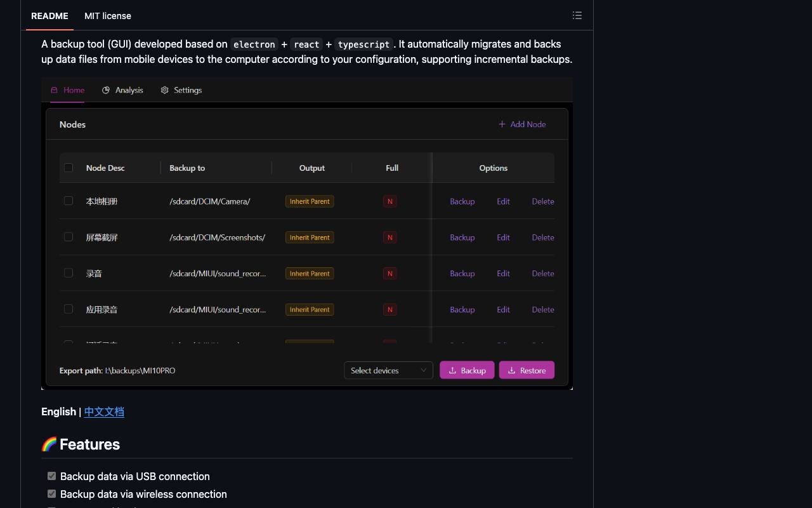
Task: Click the Output column header
Action: [311, 168]
